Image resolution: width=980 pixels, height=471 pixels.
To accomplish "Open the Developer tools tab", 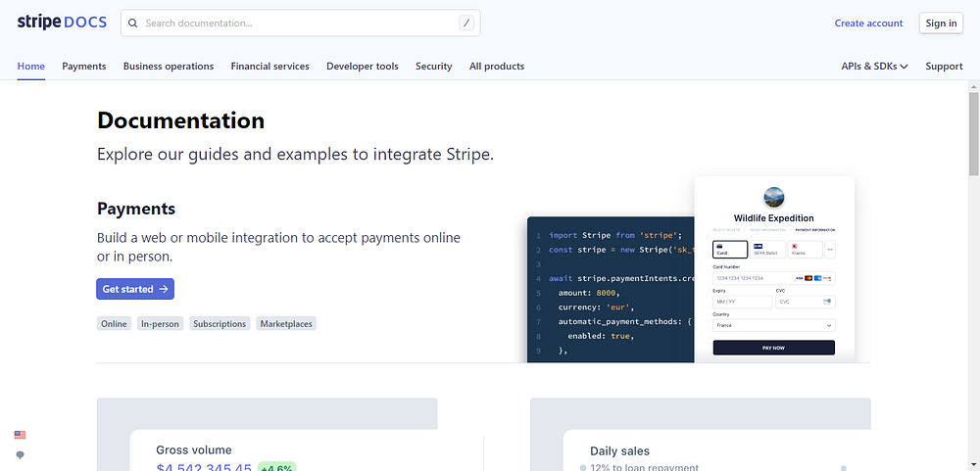I will pyautogui.click(x=363, y=67).
